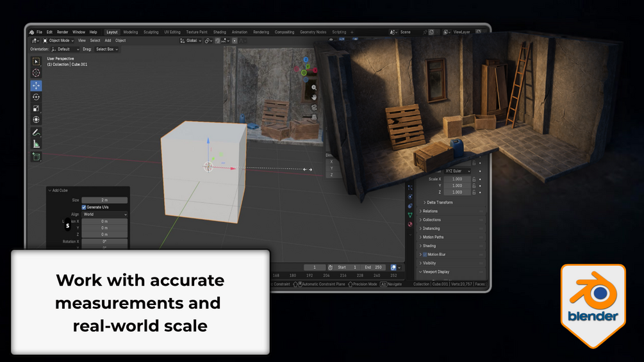Open the viewport View menu
Viewport: 644px width, 362px height.
tap(82, 40)
